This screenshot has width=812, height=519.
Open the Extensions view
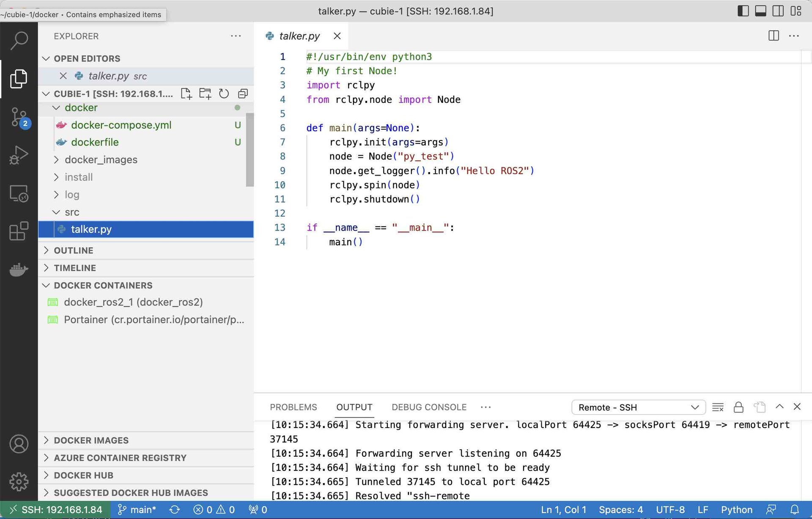click(x=19, y=231)
